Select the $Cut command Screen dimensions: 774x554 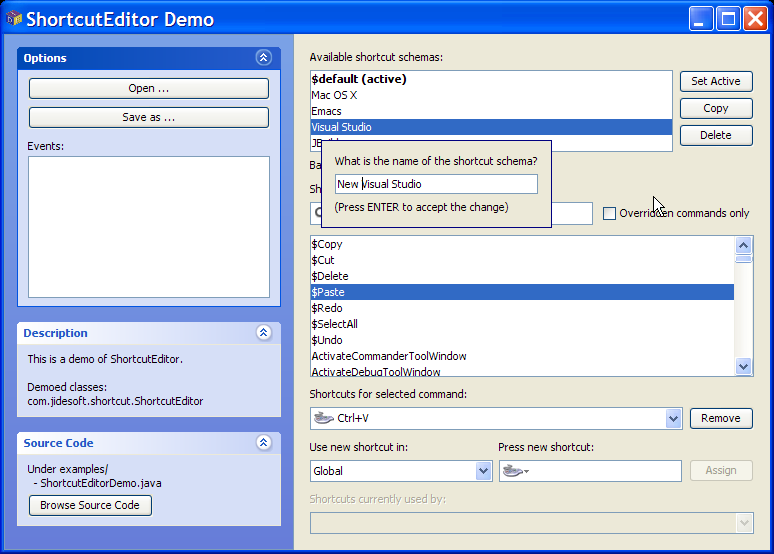coord(522,260)
